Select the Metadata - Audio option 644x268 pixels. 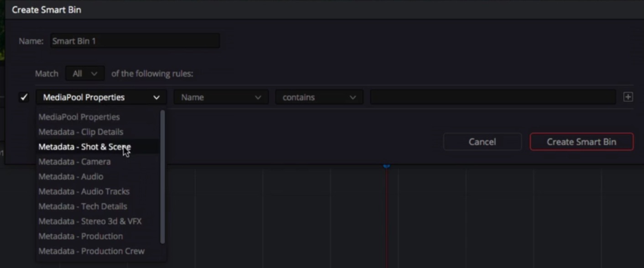71,177
